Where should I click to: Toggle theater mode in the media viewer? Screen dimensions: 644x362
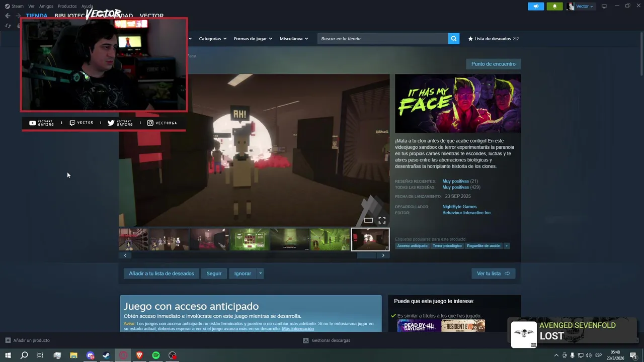point(368,220)
